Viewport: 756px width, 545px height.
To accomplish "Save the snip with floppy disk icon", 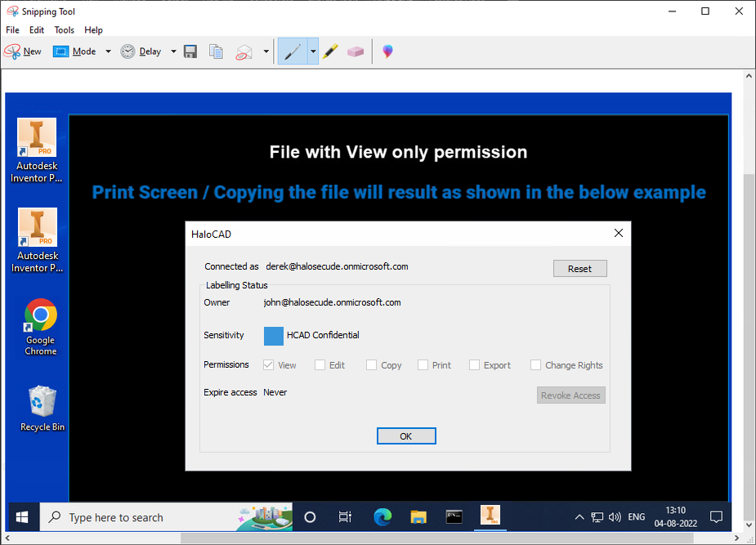I will coord(190,51).
